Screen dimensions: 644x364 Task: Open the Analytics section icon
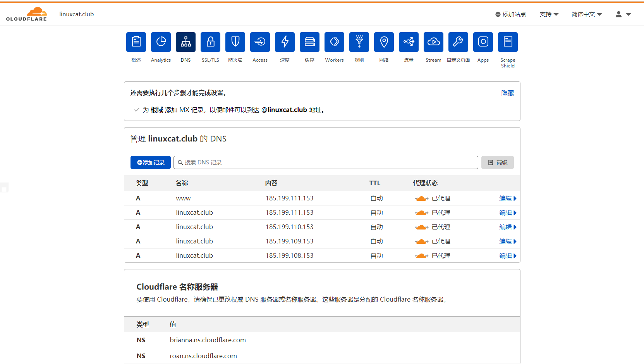coord(161,42)
